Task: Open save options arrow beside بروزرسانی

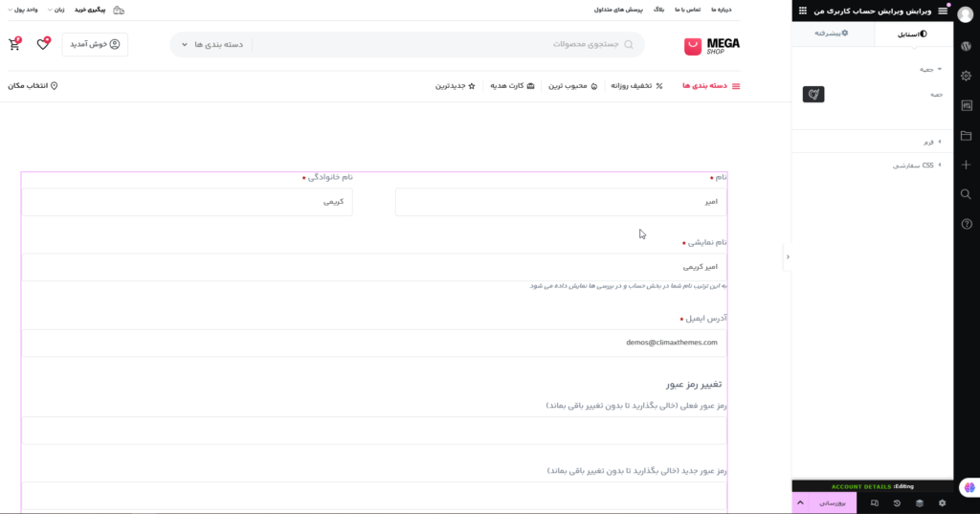Action: click(x=800, y=503)
